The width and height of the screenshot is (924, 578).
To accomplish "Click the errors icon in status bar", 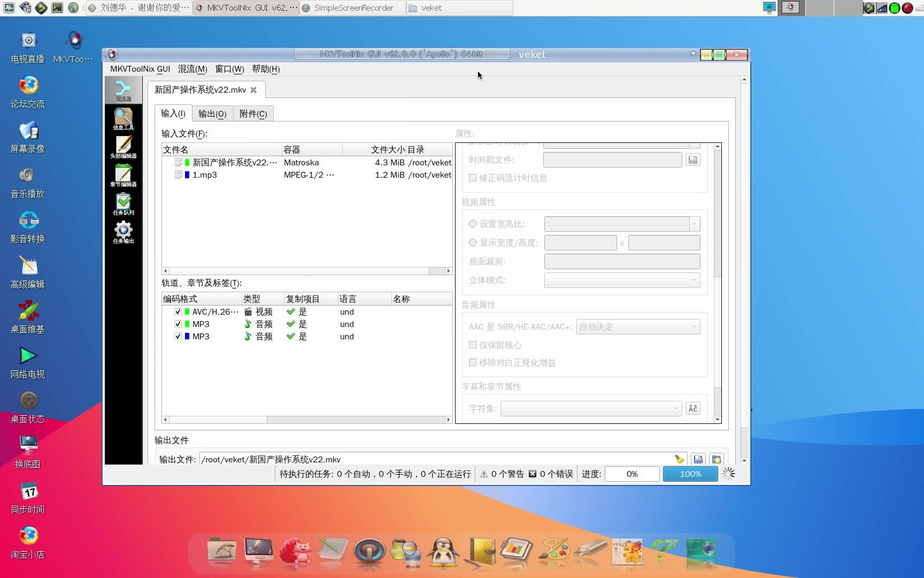I will (x=533, y=474).
